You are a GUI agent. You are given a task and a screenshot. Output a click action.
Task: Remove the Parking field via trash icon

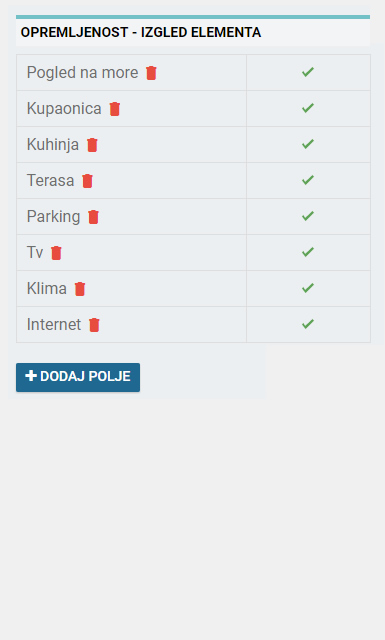(x=93, y=217)
